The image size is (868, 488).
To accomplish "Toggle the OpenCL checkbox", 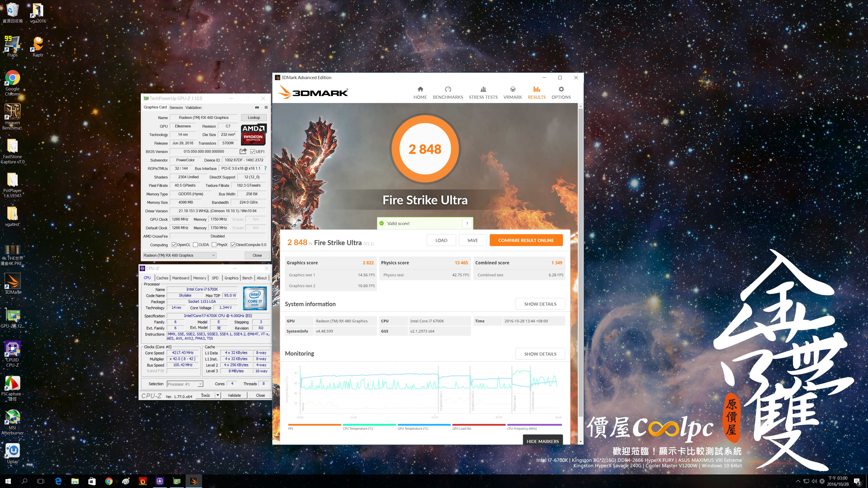I will pyautogui.click(x=174, y=245).
